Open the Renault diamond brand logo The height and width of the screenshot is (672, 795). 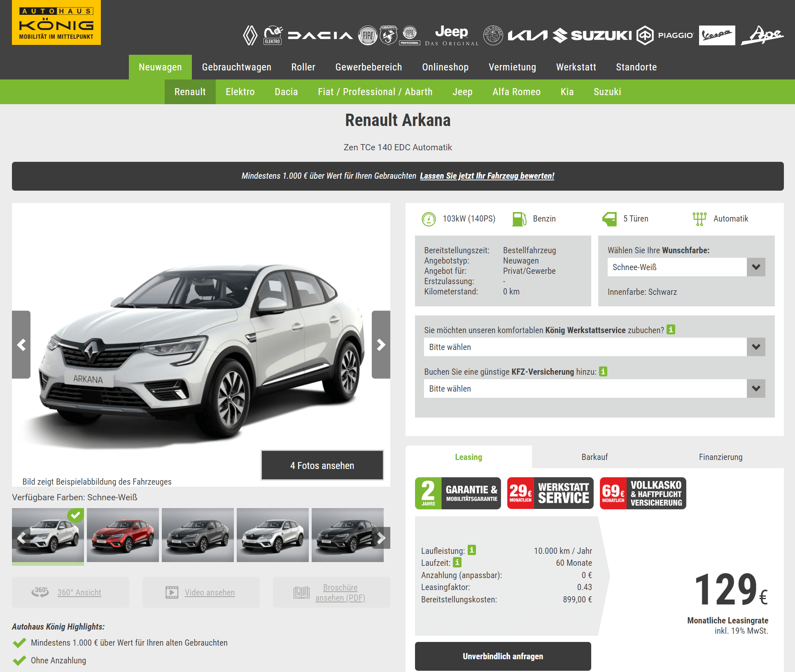point(250,35)
